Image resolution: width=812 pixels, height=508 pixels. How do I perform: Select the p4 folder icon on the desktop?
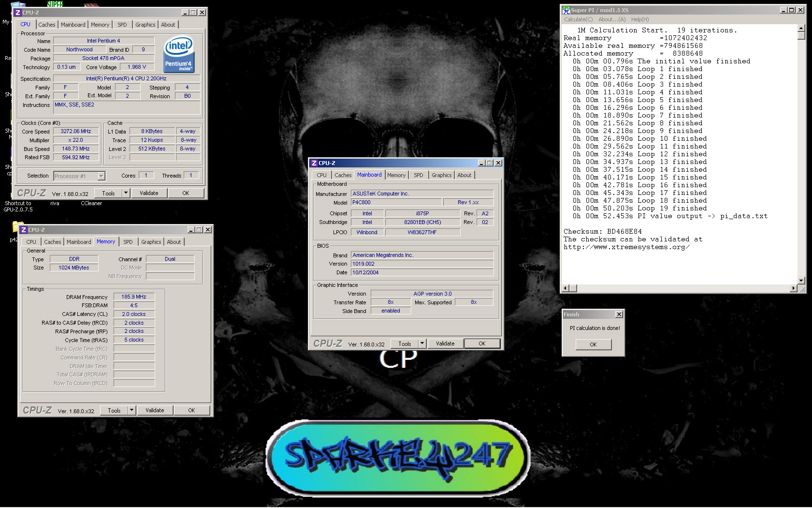tap(17, 228)
